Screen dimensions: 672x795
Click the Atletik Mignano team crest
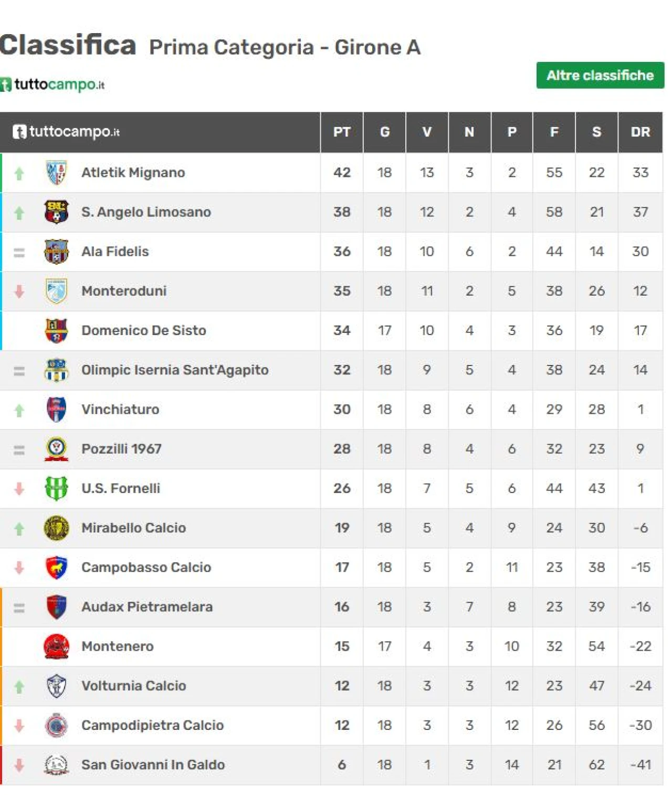(56, 173)
